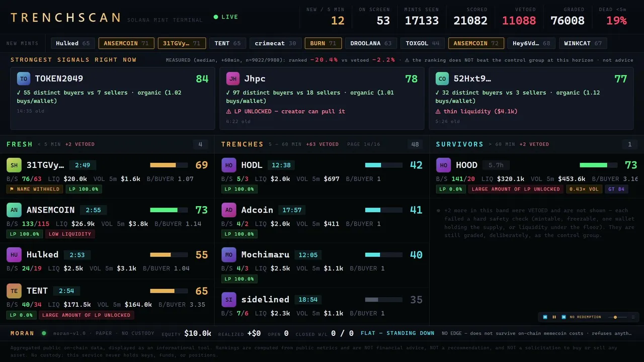Select the WINKCAT 67 ticker chip
644x362 pixels.
click(x=583, y=43)
